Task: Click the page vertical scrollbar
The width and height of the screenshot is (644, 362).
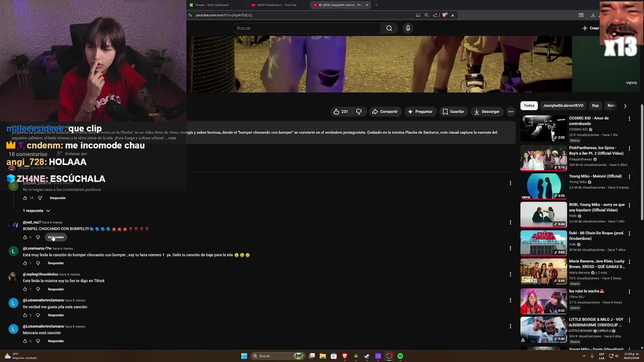Action: (x=641, y=161)
